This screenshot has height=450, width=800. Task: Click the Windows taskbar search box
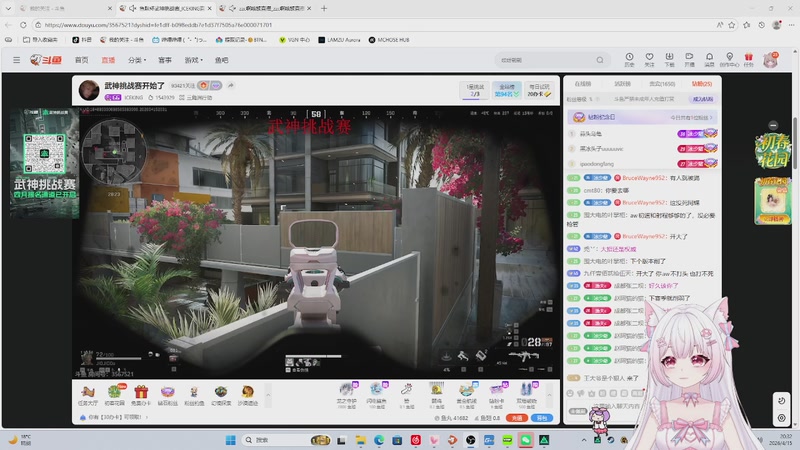[x=287, y=440]
